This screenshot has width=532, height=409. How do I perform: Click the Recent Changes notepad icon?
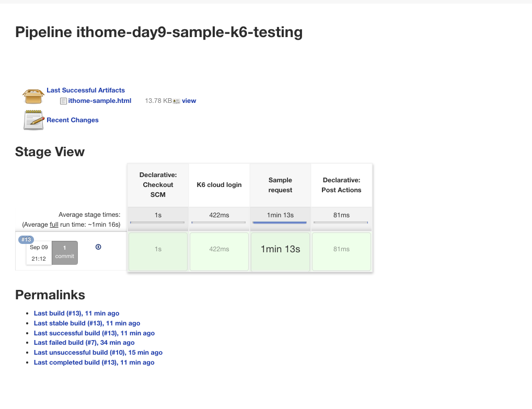point(33,120)
